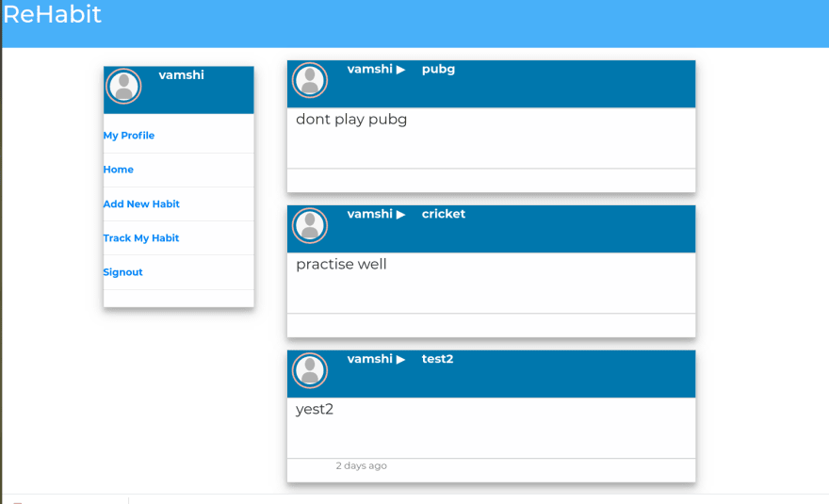Go to the Home link
This screenshot has height=504, width=829.
tap(119, 170)
